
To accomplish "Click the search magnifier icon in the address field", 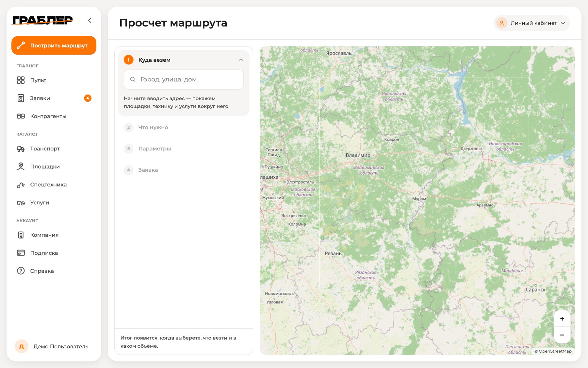I will point(133,79).
